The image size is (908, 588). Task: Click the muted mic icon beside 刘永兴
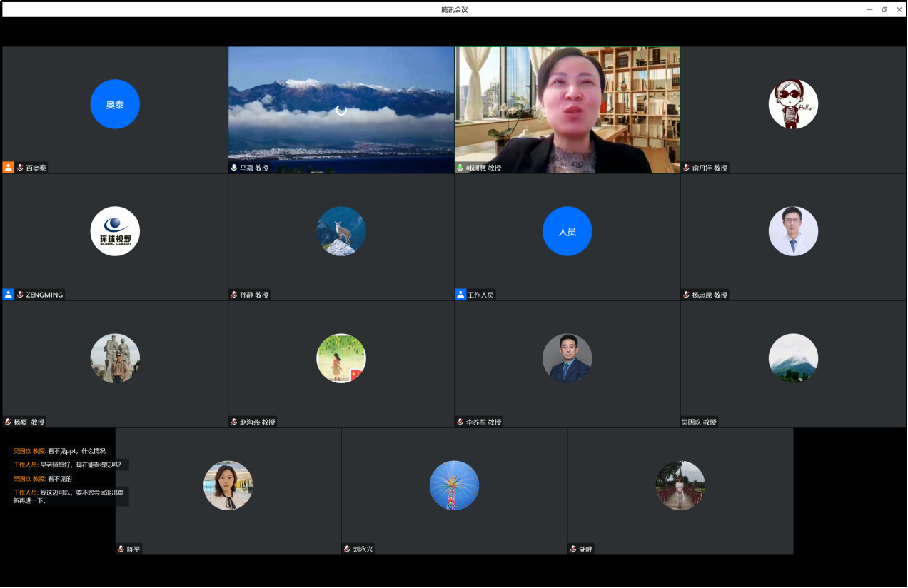[x=347, y=549]
